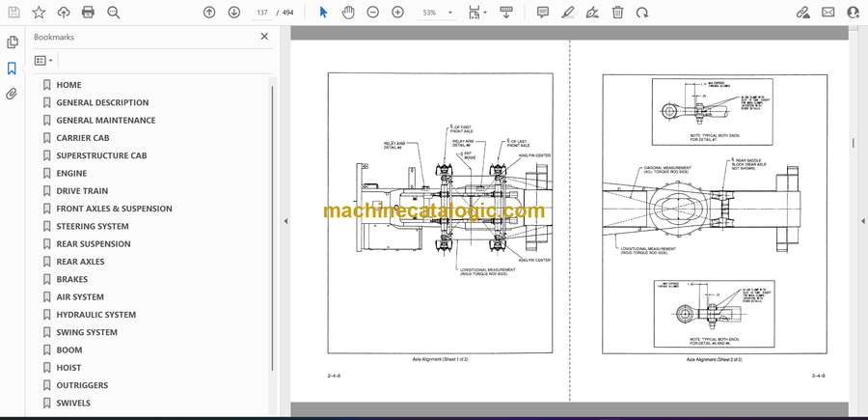The width and height of the screenshot is (868, 420).
Task: Click the Print file icon
Action: point(88,13)
